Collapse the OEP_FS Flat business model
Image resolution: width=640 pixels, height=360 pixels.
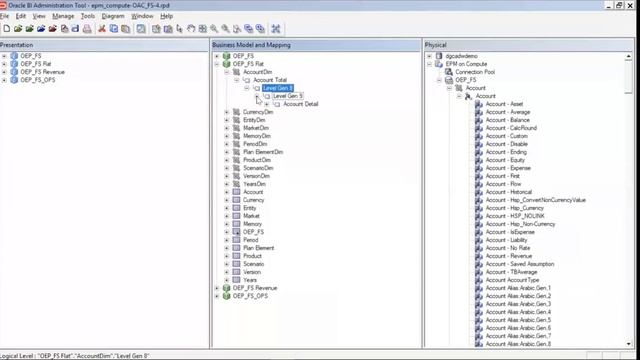[217, 64]
